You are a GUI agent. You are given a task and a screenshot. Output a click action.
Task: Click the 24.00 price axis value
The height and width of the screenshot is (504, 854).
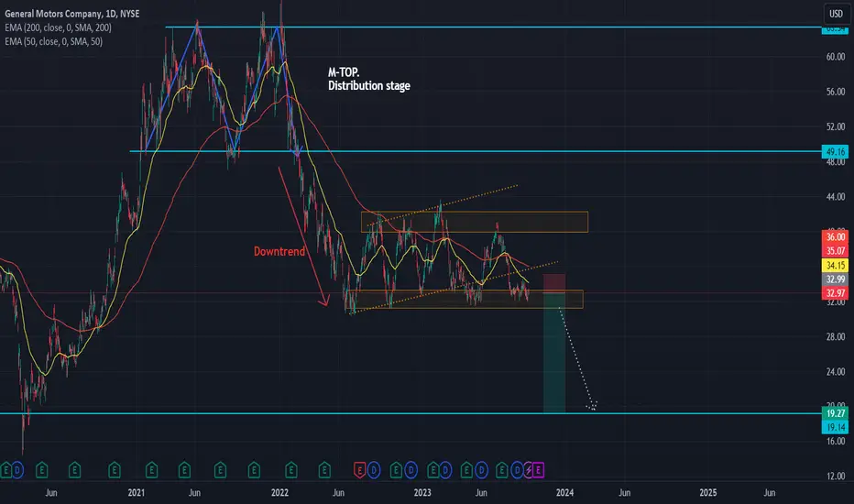point(835,372)
